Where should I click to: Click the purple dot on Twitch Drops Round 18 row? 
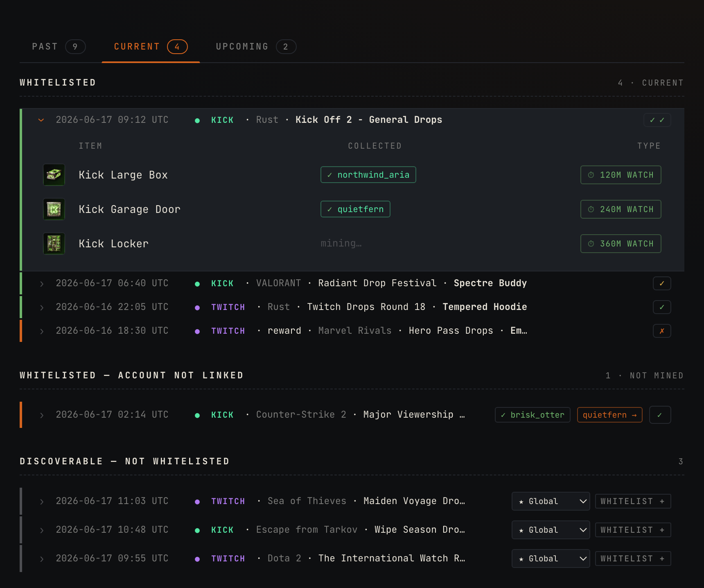(197, 308)
